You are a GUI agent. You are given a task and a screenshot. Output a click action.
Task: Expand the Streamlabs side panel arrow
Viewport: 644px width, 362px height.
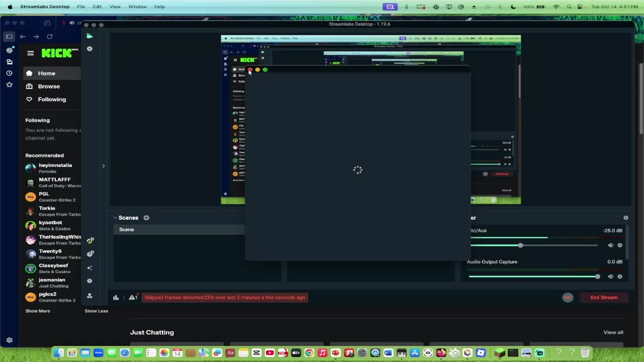103,166
